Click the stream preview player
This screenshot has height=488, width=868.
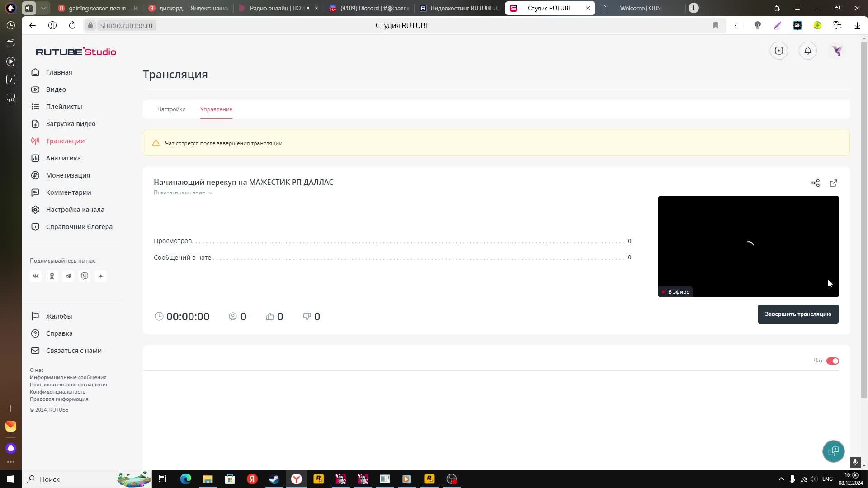pos(748,246)
